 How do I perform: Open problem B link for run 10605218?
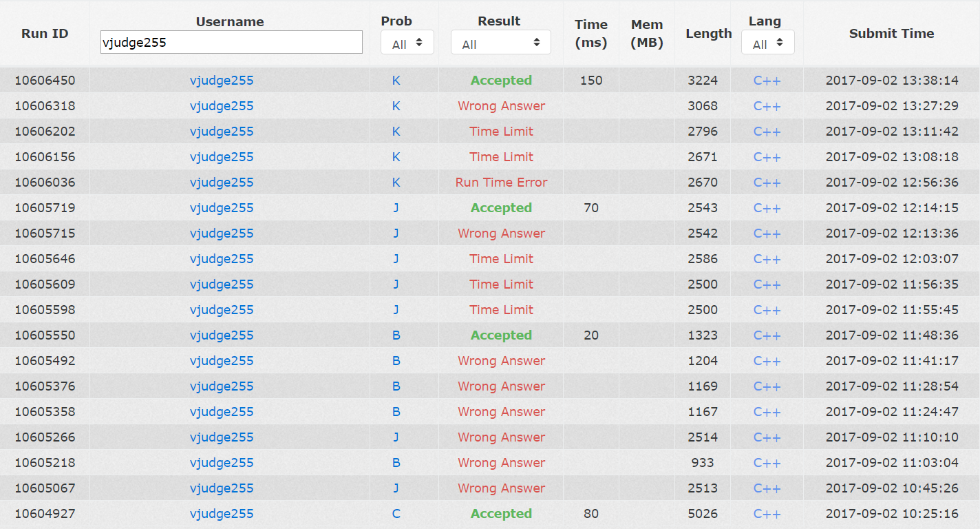tap(396, 463)
